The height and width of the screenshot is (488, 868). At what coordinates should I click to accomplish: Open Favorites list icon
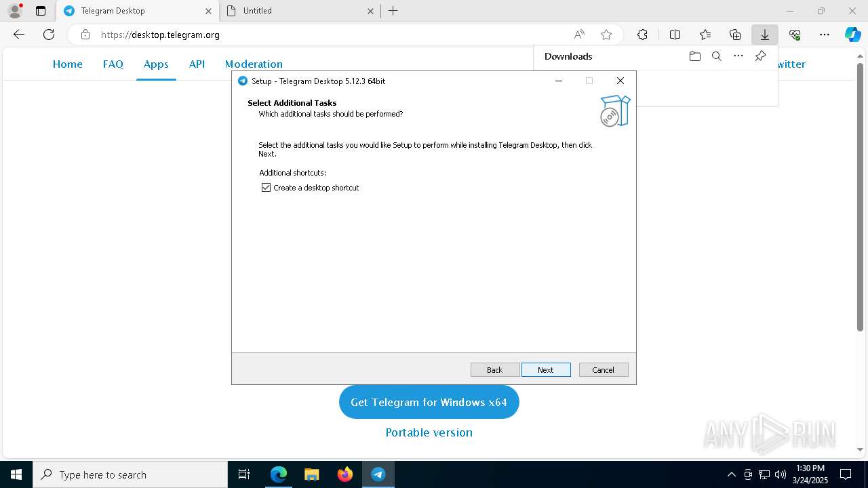click(x=705, y=35)
